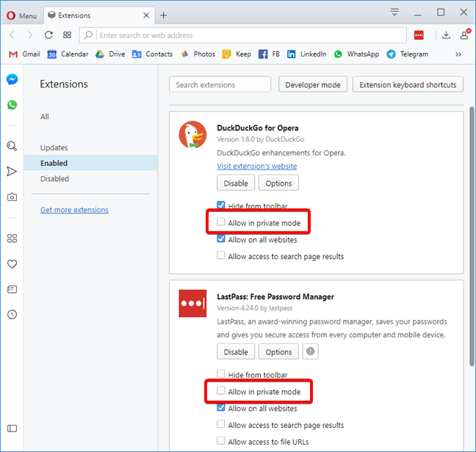The image size is (476, 452).
Task: Open the tab menu icon in title bar
Action: 394,12
